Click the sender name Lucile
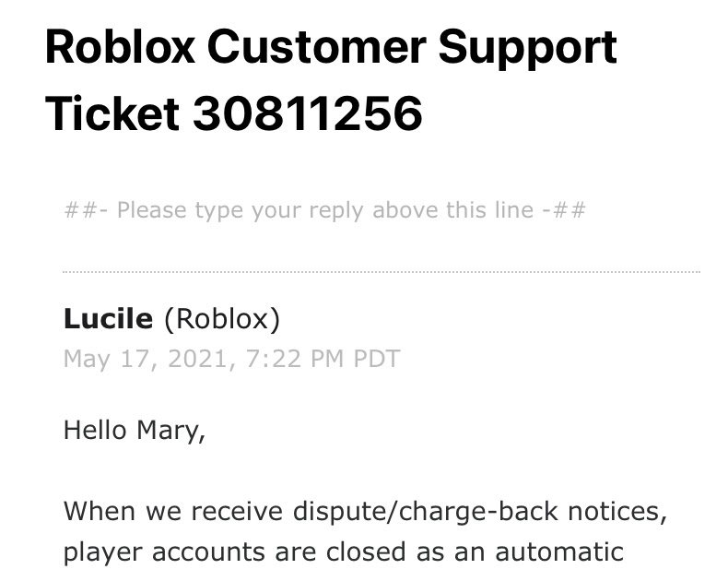This screenshot has height=581, width=728. pyautogui.click(x=108, y=319)
